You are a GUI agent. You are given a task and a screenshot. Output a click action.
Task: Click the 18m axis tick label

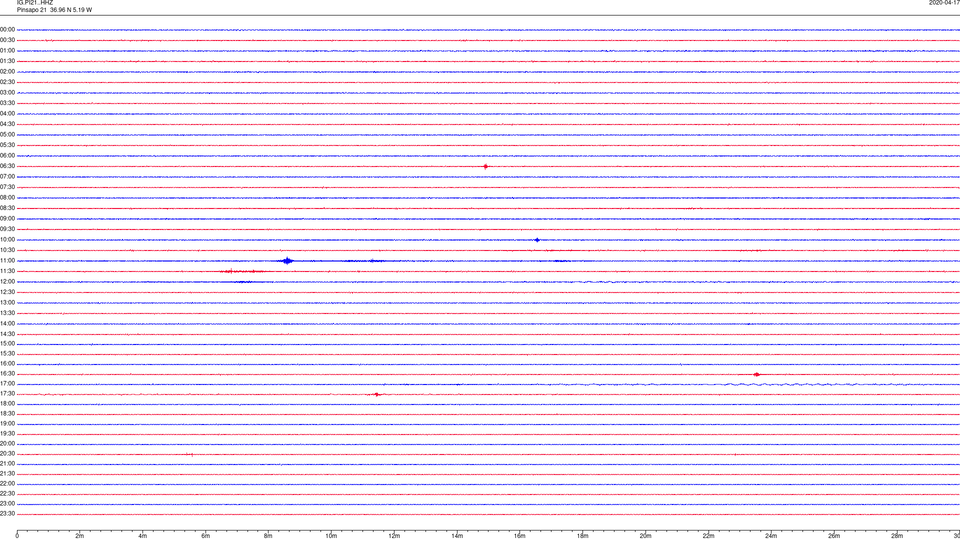click(x=583, y=536)
